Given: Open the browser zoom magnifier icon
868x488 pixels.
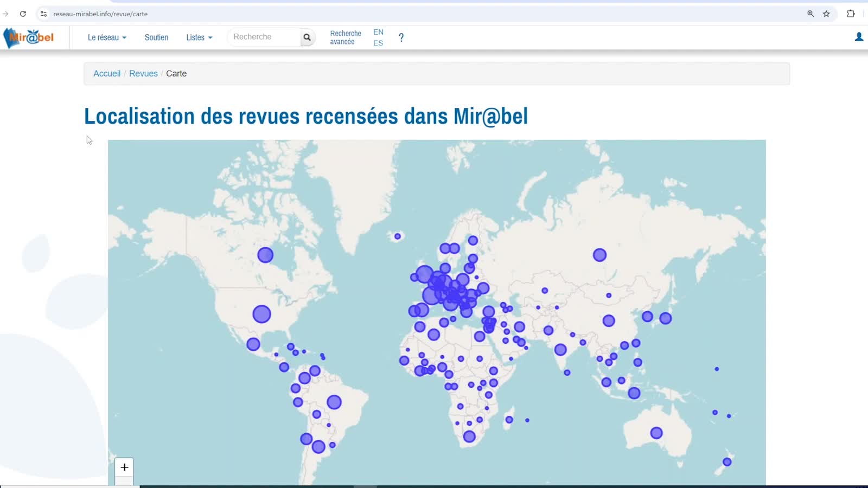Looking at the screenshot, I should pos(810,14).
